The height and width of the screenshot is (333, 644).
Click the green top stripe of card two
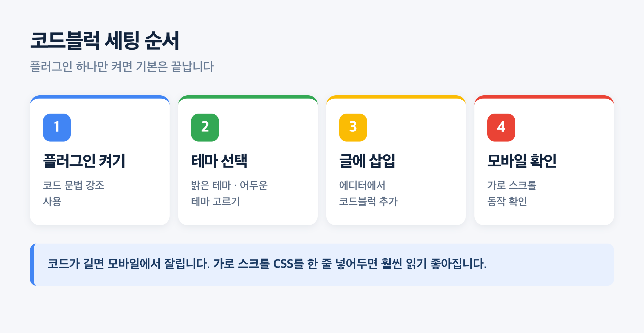248,97
